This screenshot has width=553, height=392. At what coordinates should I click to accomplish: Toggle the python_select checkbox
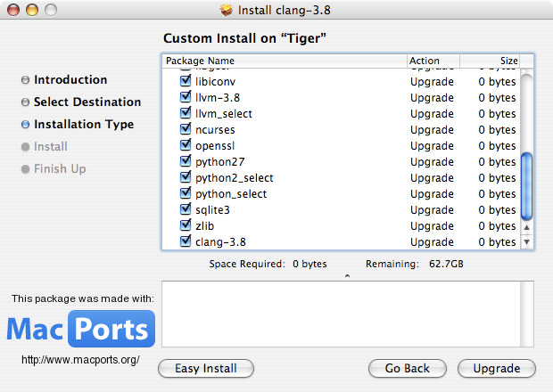click(186, 193)
